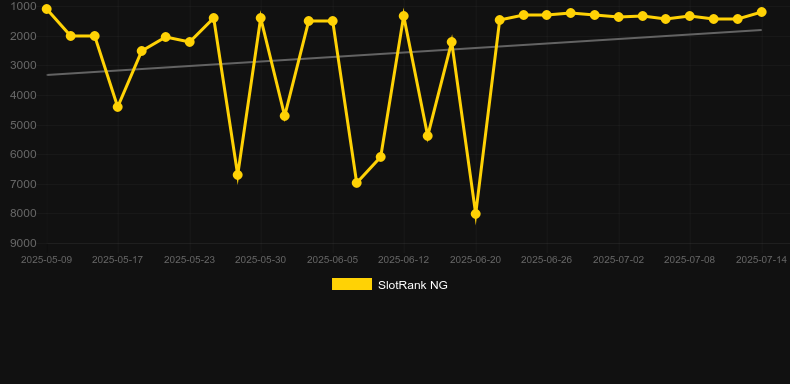Screen dimensions: 790x384
Task: Select the lowest data point at 2025-06-20
Action: [x=475, y=214]
